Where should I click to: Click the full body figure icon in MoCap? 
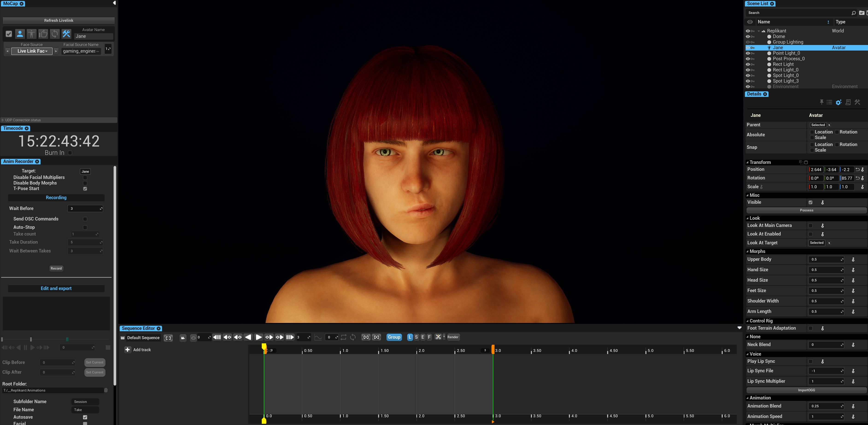click(x=31, y=34)
